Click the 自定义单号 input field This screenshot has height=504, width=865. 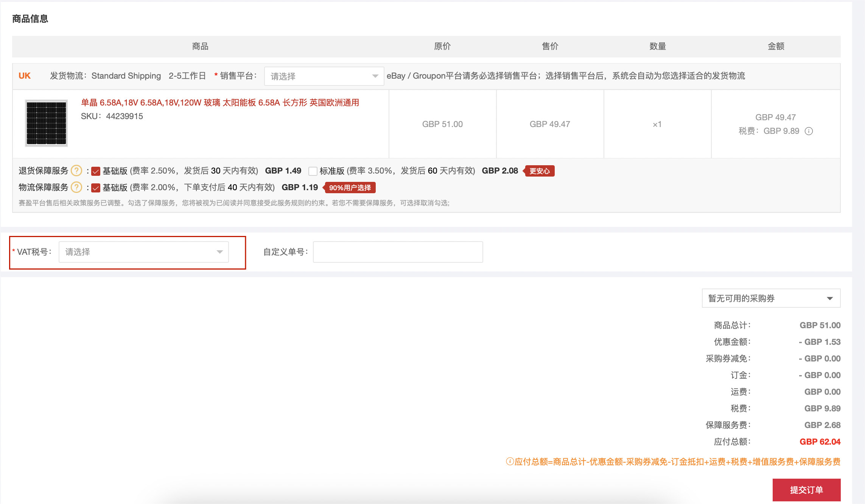tap(398, 252)
